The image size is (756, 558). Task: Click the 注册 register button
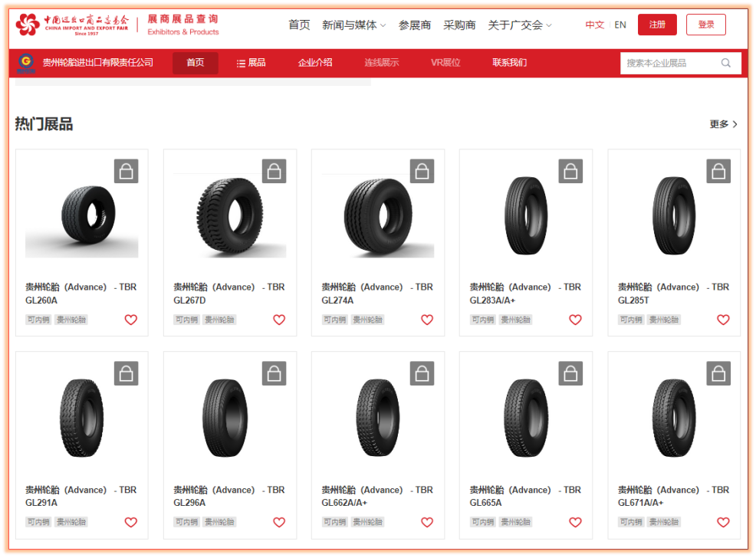tap(657, 25)
